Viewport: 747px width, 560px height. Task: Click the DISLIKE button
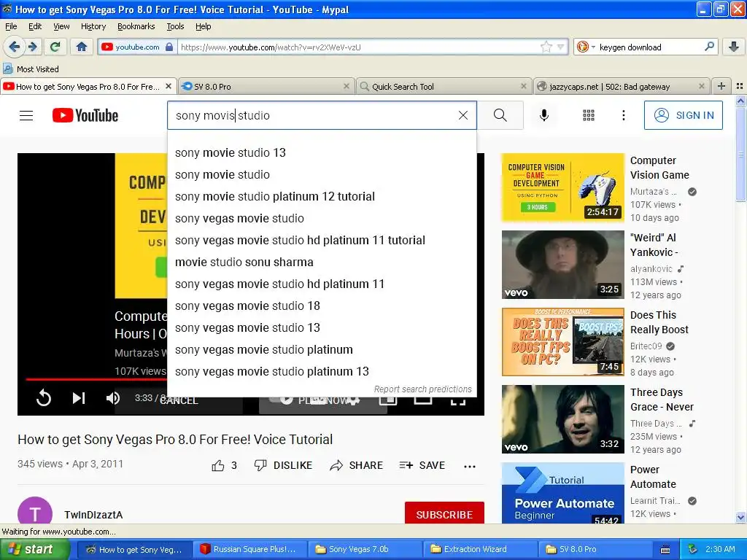pyautogui.click(x=283, y=465)
